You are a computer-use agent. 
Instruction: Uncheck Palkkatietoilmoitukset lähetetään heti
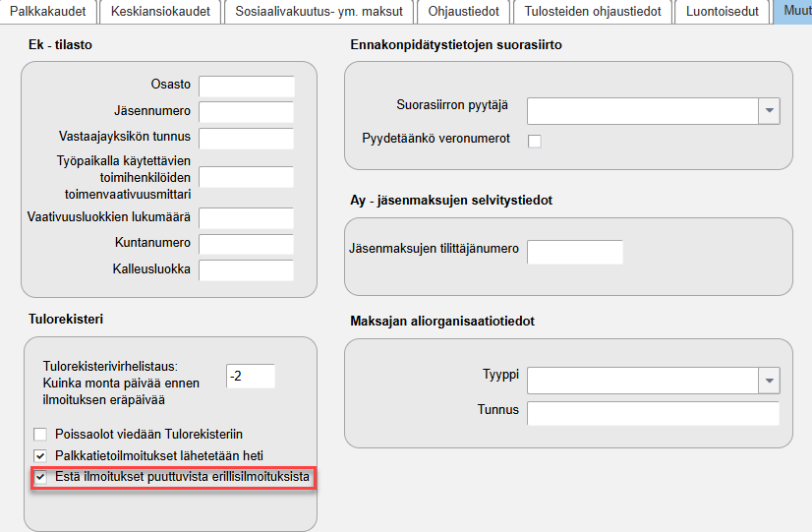(40, 456)
